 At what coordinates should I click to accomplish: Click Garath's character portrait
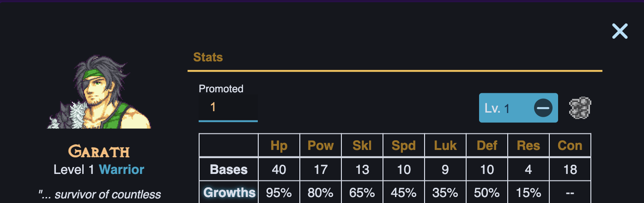pos(99,92)
